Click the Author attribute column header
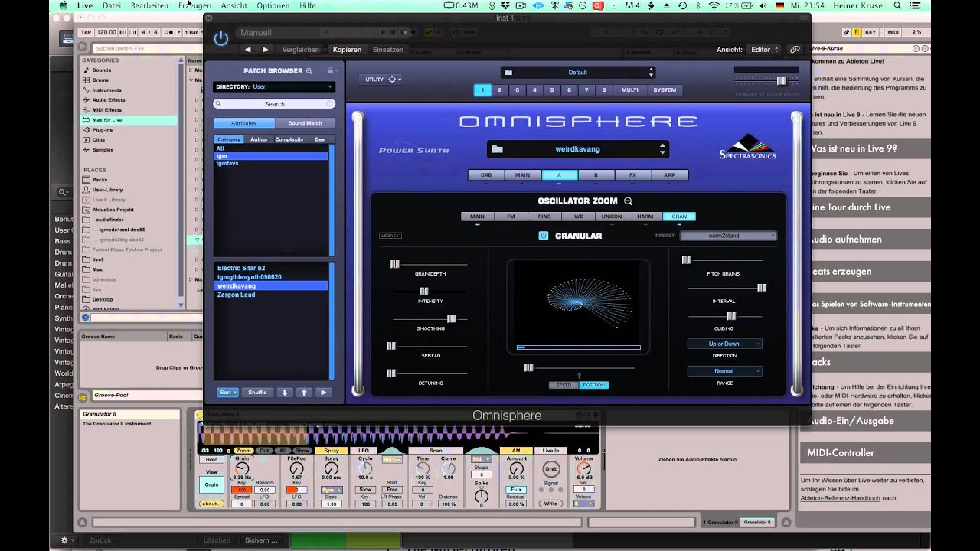This screenshot has width=980, height=551. pos(259,139)
